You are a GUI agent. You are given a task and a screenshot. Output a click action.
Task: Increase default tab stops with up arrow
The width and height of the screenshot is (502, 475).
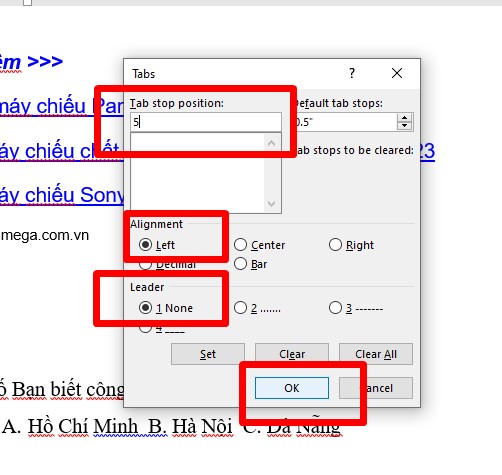pos(404,118)
